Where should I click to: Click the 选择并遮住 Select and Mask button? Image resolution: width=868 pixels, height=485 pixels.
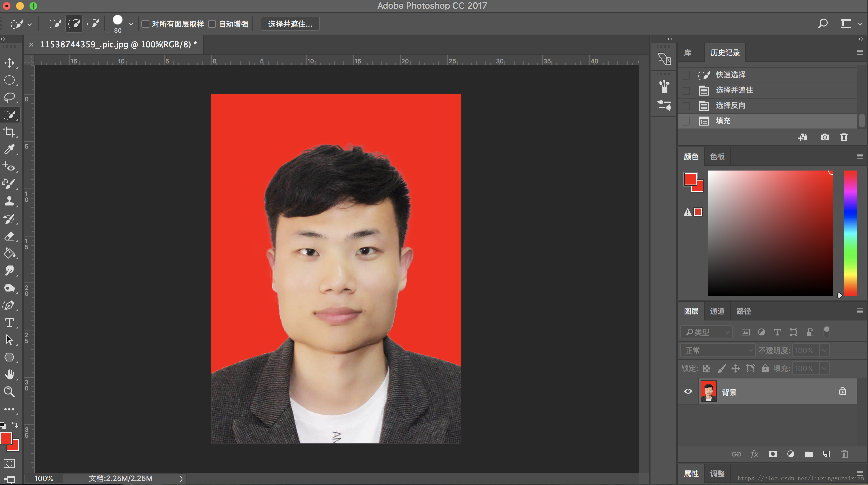click(290, 24)
